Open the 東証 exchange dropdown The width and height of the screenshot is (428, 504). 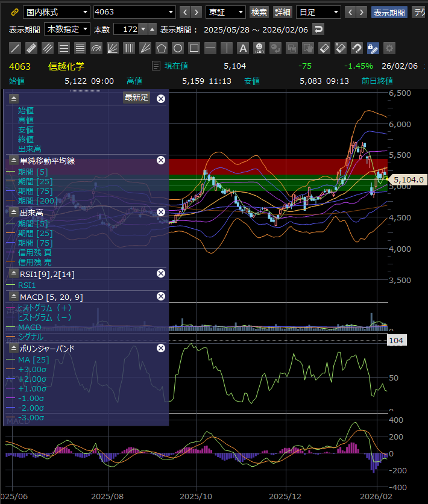225,12
